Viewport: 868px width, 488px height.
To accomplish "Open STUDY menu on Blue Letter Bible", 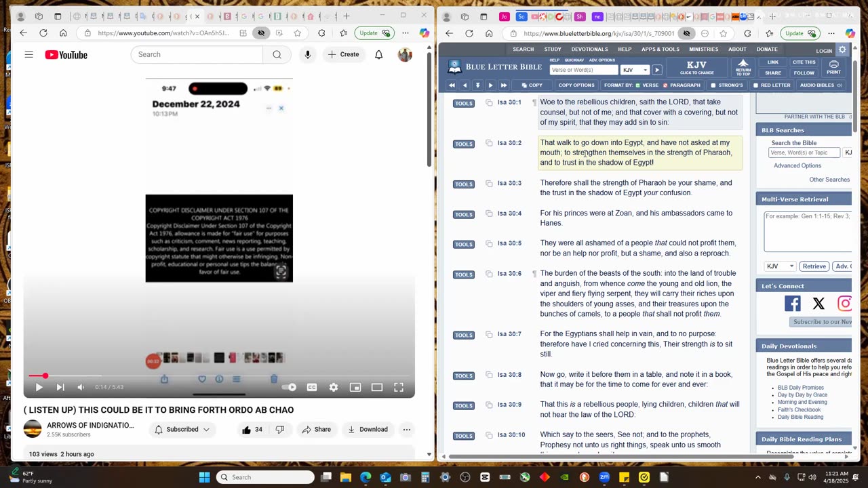I will (553, 49).
